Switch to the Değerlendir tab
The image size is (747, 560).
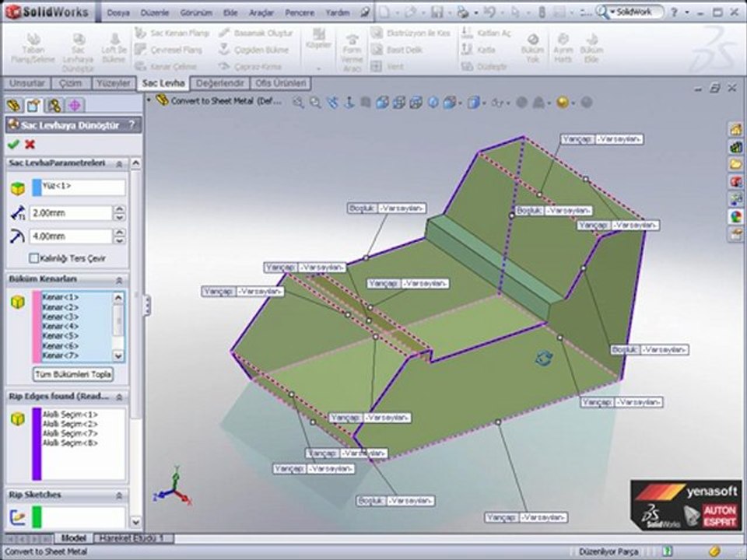(x=219, y=83)
